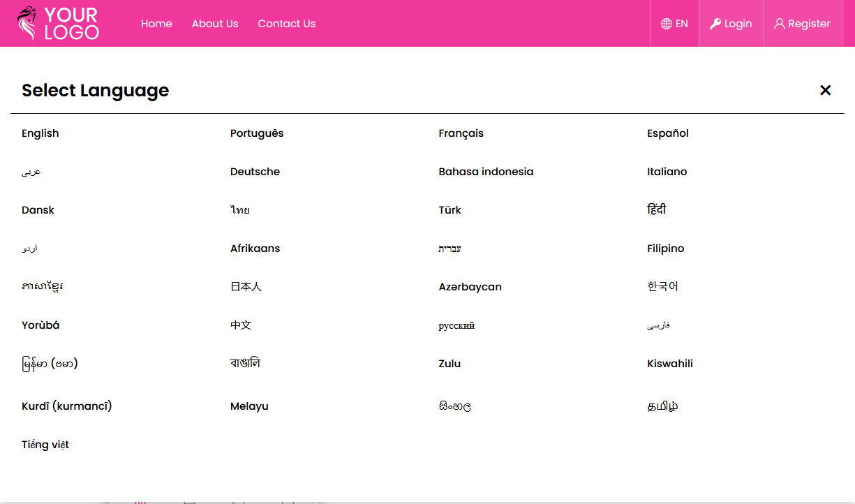Select Bengali (বাঙালি) language
Viewport: 855px width, 504px height.
[246, 363]
